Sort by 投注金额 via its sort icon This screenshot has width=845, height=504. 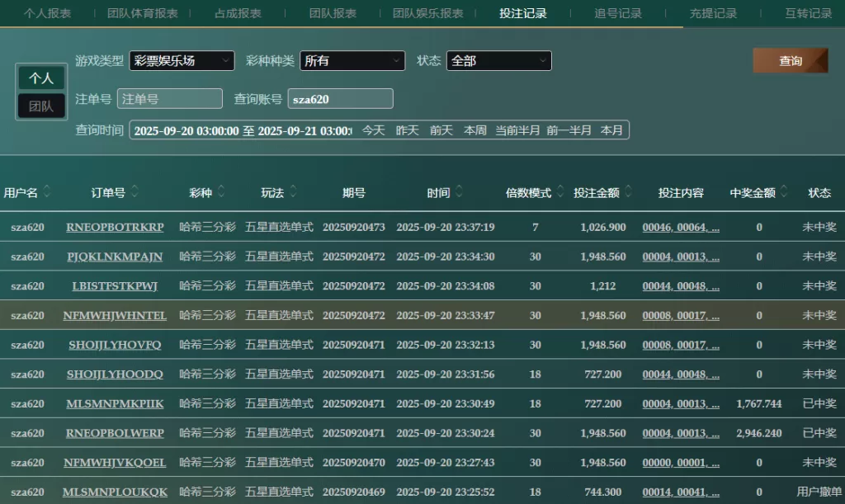pyautogui.click(x=628, y=193)
